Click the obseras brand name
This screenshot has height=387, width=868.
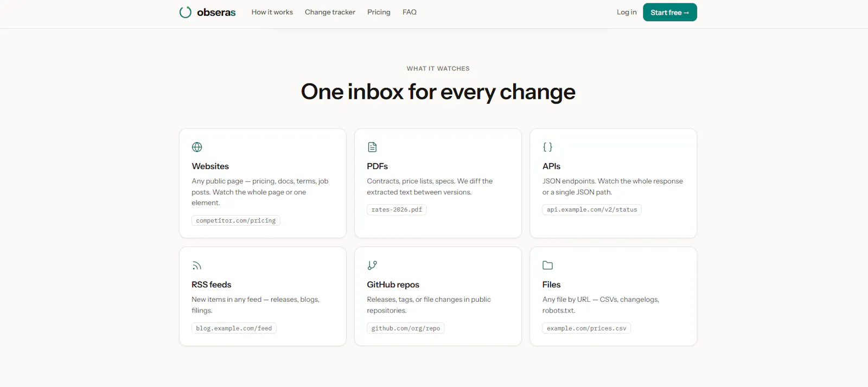pyautogui.click(x=216, y=12)
